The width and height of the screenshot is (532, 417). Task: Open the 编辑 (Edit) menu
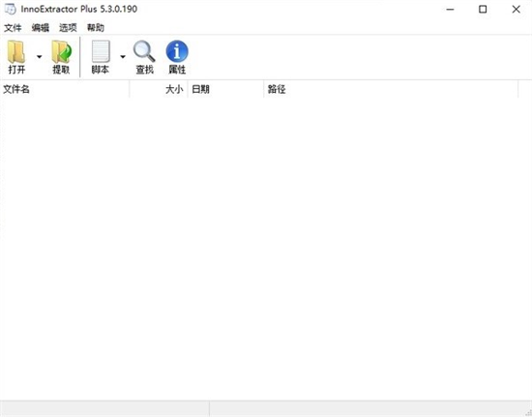point(41,27)
